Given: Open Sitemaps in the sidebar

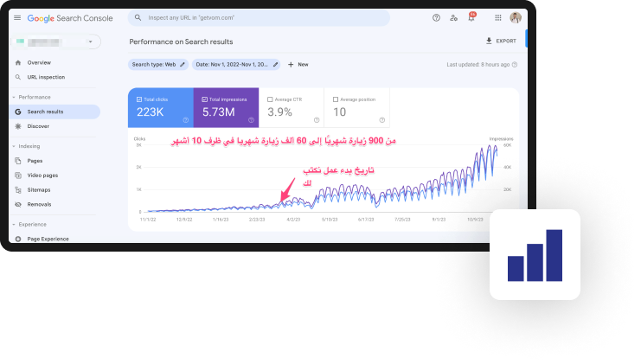Looking at the screenshot, I should click(39, 189).
